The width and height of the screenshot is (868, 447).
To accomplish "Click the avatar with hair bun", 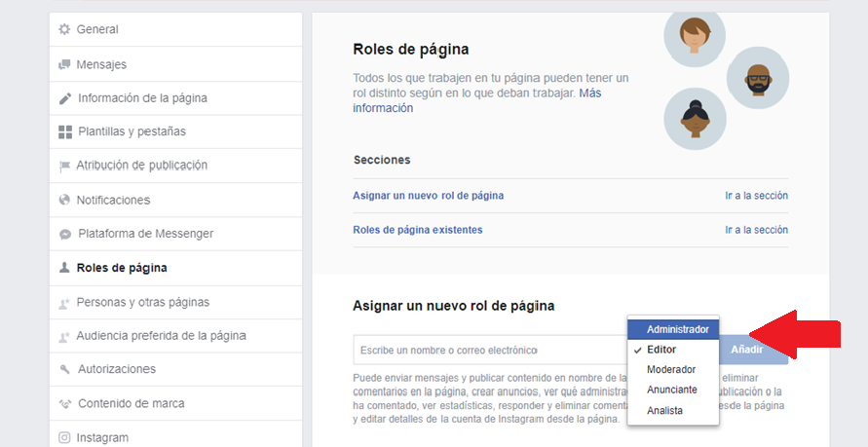I will point(695,119).
